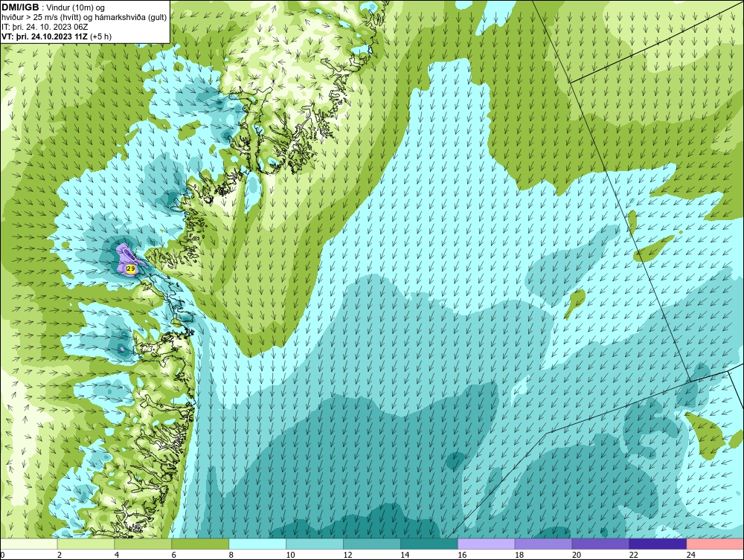Select the 22-24 m/s dark indigo legend swatch
The image size is (744, 560).
coord(658,544)
